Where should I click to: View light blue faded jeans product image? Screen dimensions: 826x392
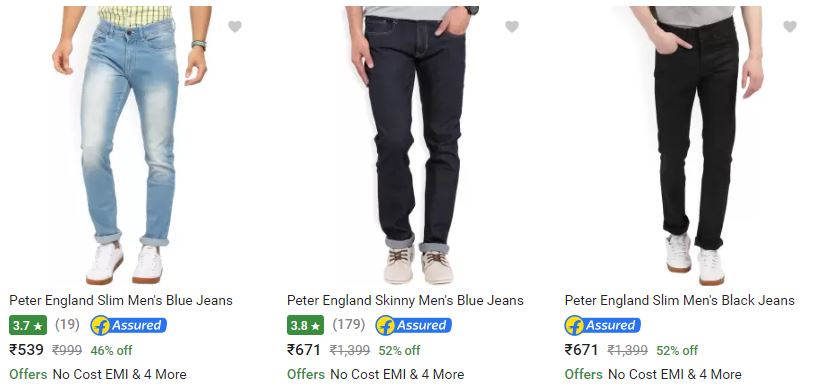[x=130, y=145]
